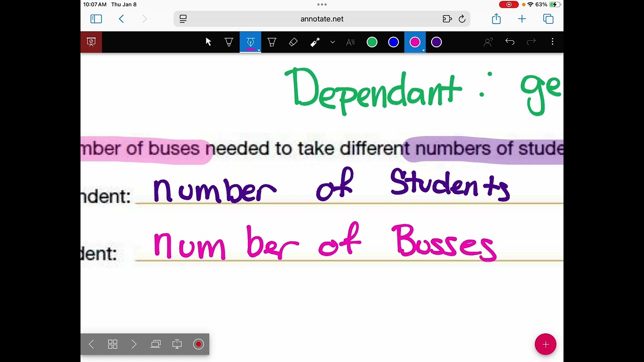Open a new Safari tab
This screenshot has width=644, height=362.
(x=522, y=19)
